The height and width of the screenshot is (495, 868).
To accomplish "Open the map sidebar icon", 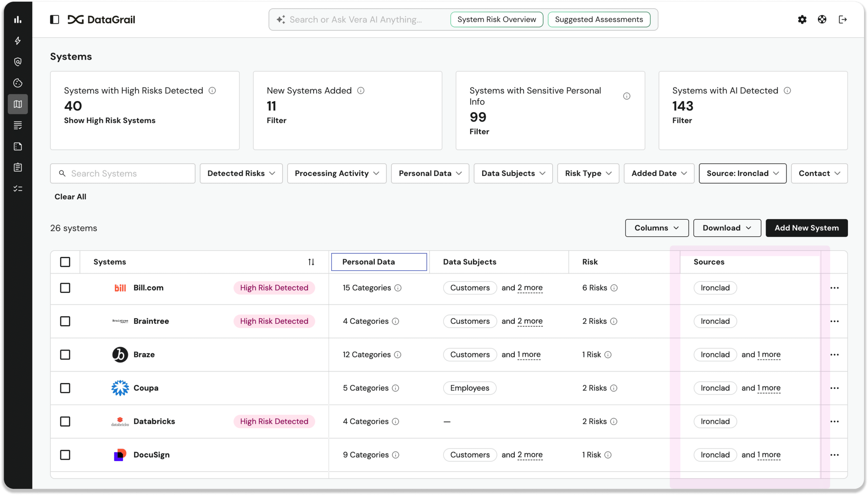I will [x=18, y=104].
